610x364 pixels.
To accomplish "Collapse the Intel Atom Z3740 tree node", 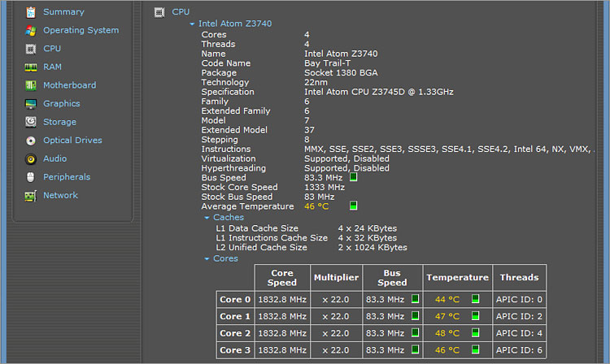I will 192,24.
